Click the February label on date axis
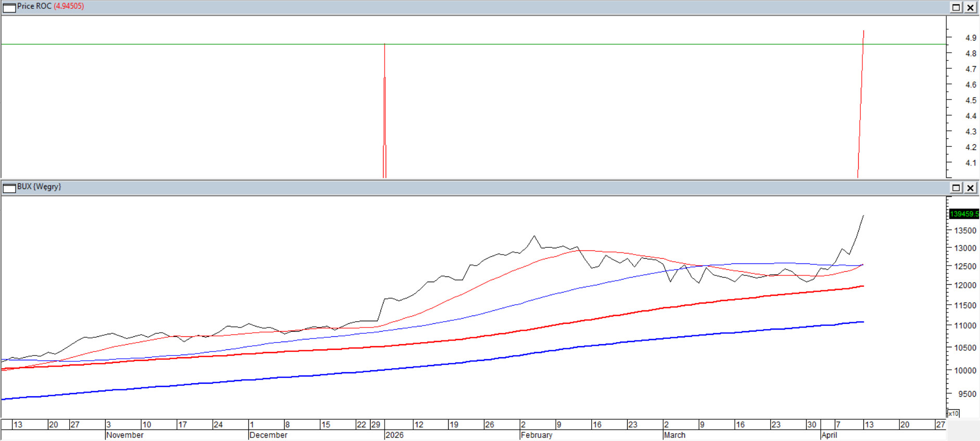Viewport: 980px width, 441px height. (537, 435)
